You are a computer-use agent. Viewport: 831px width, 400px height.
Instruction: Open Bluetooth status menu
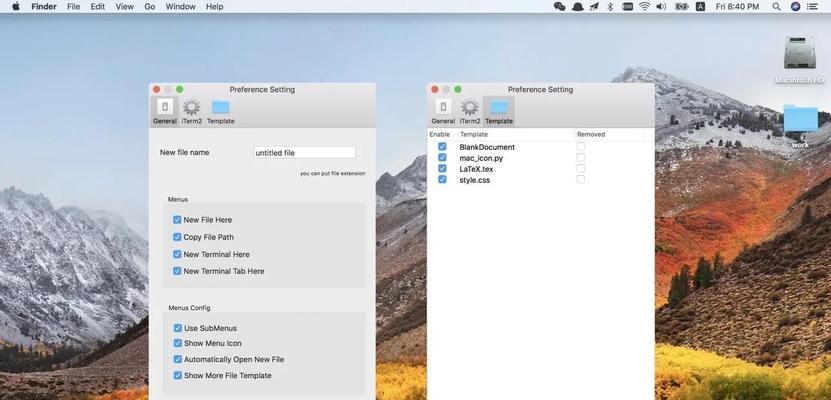pos(610,6)
